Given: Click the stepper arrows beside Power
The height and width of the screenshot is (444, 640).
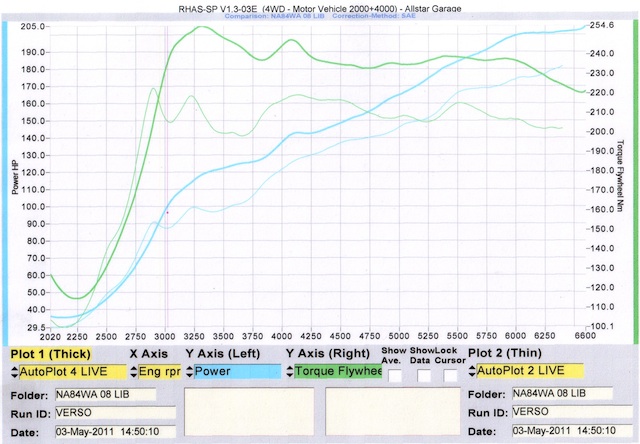Looking at the screenshot, I should point(189,371).
